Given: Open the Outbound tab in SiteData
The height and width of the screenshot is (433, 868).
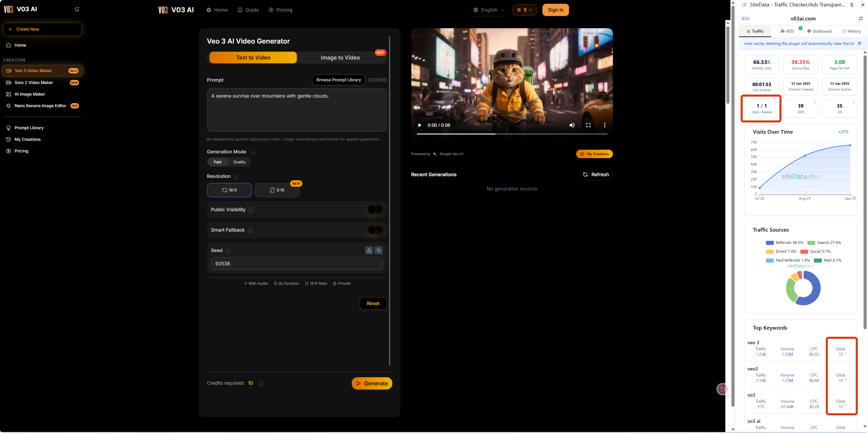Looking at the screenshot, I should [x=819, y=31].
